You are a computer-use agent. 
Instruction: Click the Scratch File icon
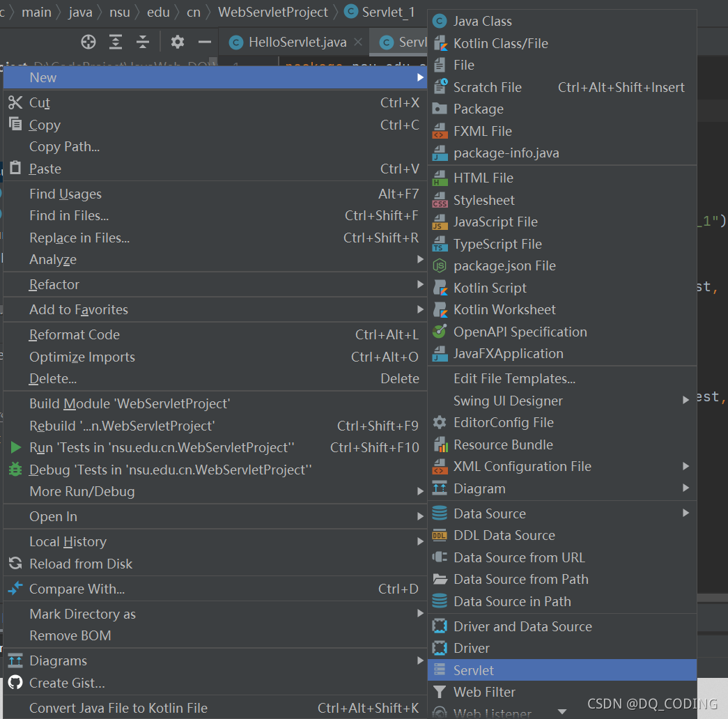(x=440, y=87)
